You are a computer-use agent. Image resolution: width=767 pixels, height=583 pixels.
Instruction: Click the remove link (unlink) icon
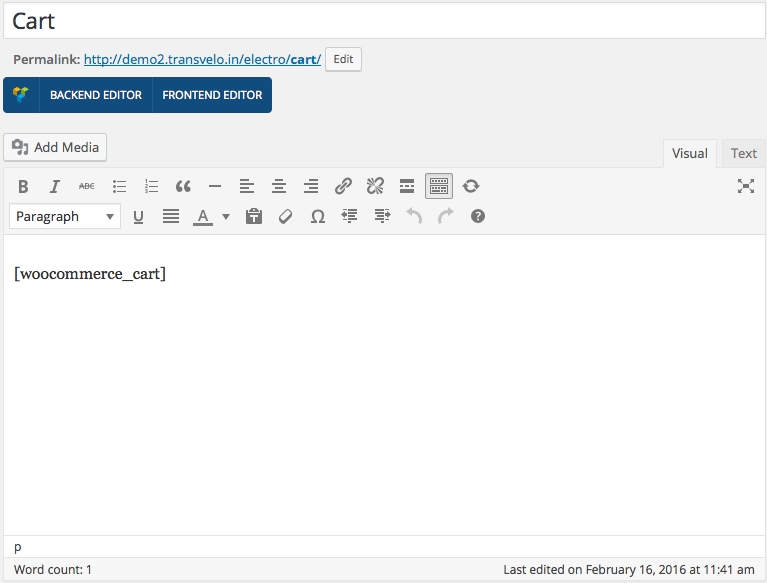point(375,186)
